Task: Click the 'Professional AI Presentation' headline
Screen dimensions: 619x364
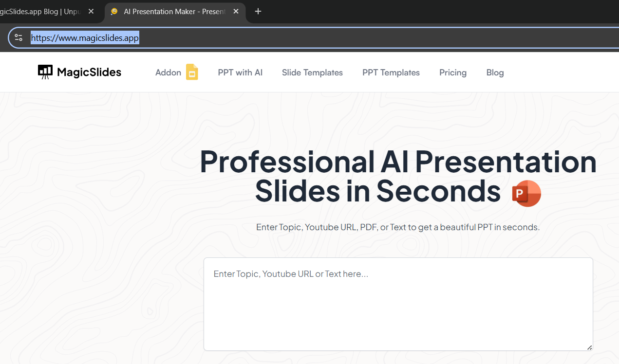Action: [x=398, y=162]
